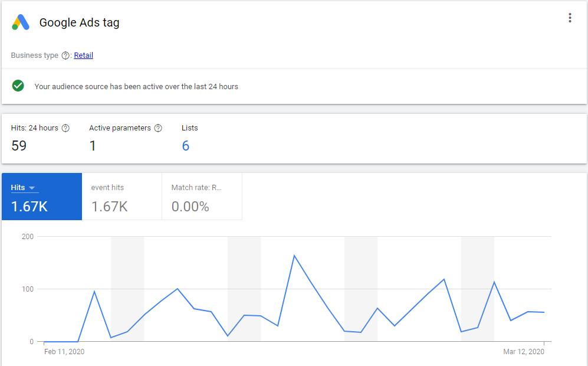
Task: Click the highest peak on the hits chart
Action: (294, 256)
